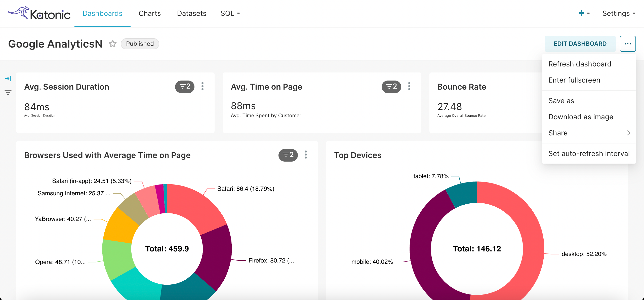Go to the Dashboards tab

pyautogui.click(x=102, y=13)
